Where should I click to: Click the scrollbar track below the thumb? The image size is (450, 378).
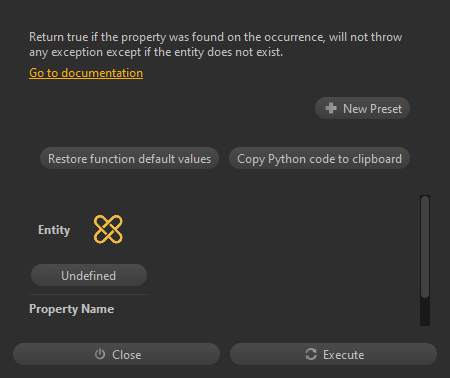pos(425,311)
